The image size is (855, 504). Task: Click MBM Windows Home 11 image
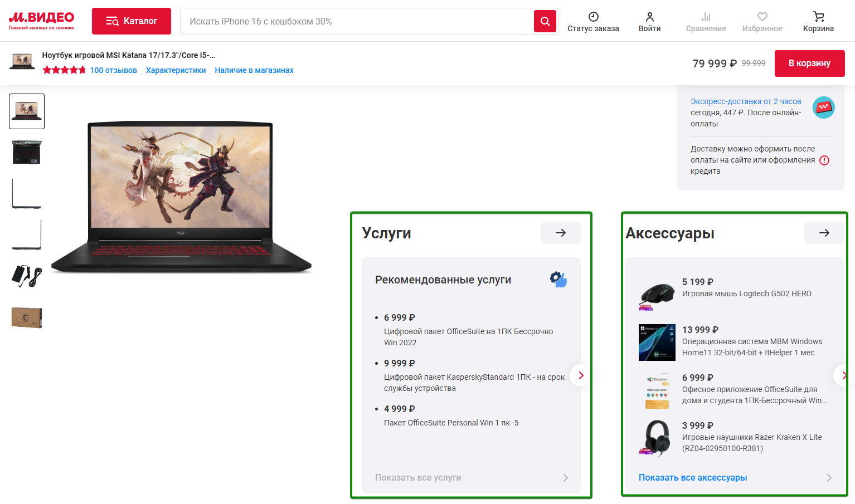tap(657, 342)
